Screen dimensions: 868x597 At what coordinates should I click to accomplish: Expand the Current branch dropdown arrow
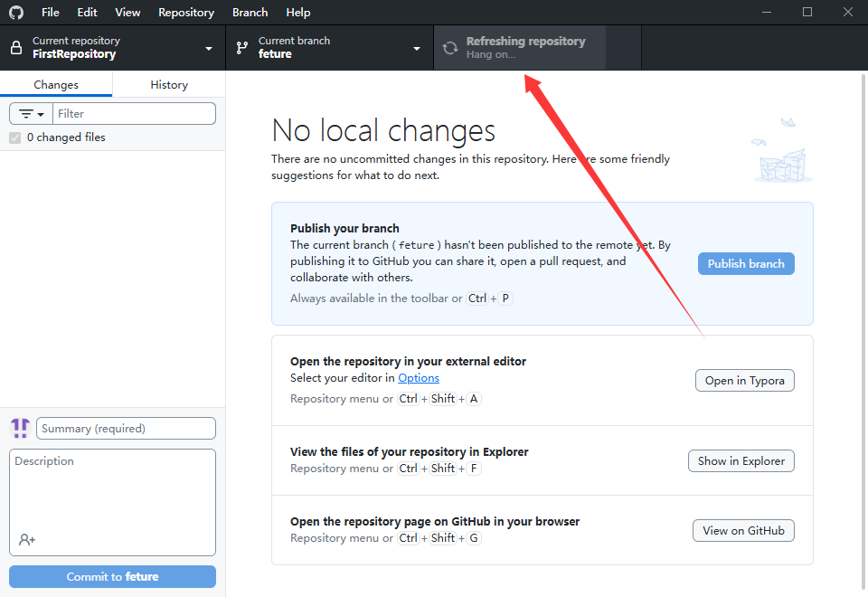click(x=417, y=49)
